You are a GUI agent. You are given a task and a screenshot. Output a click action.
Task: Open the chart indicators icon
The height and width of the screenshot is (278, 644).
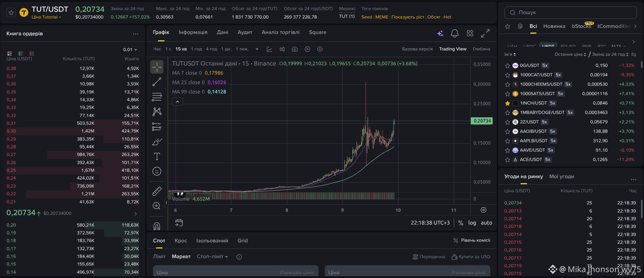[269, 49]
